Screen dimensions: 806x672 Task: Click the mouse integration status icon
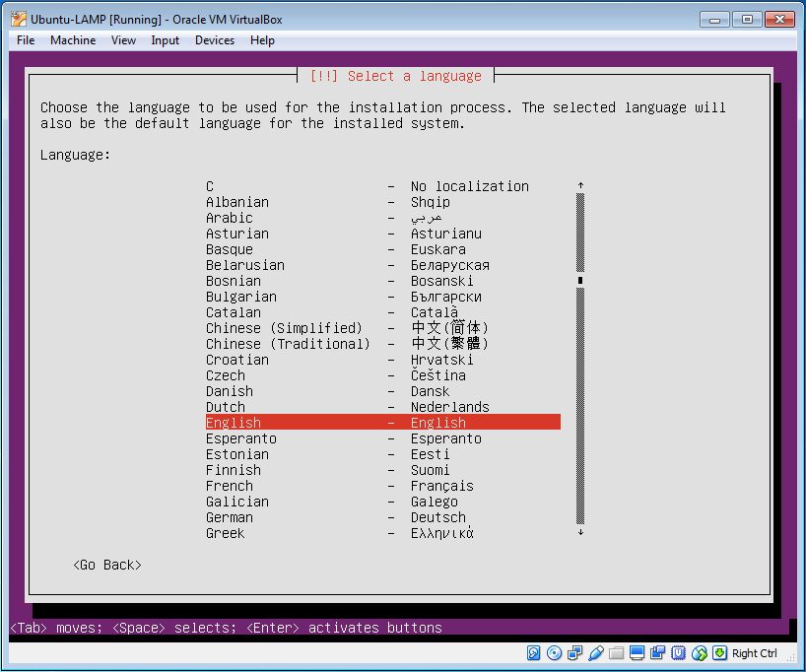coord(699,653)
